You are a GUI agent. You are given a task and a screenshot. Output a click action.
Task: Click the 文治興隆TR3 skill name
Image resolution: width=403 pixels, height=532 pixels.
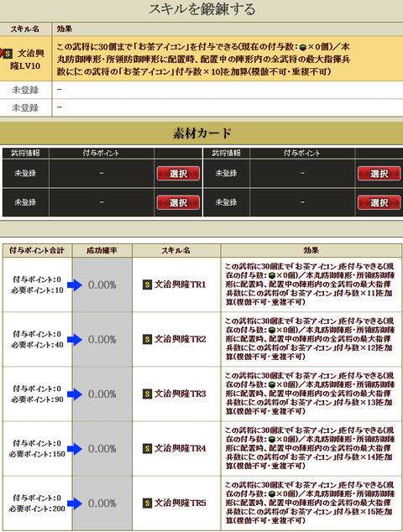tap(181, 394)
